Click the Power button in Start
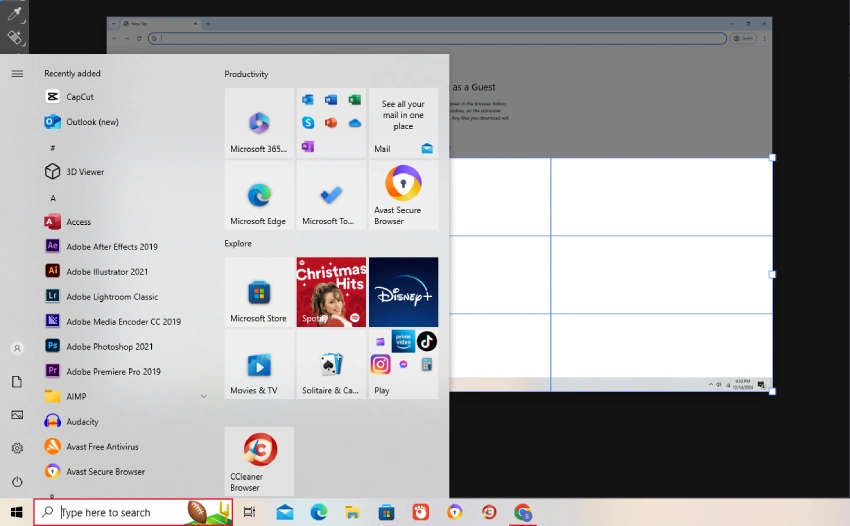Screen dimensions: 850x526 pos(17,482)
